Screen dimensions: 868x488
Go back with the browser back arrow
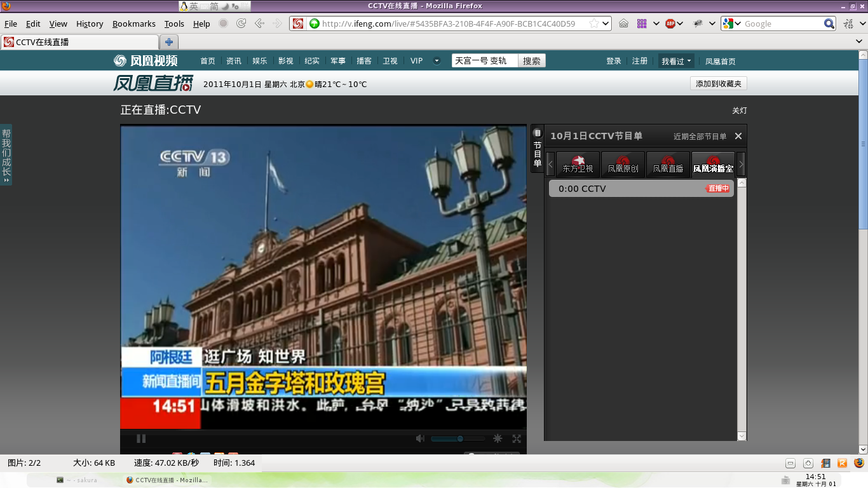(259, 24)
